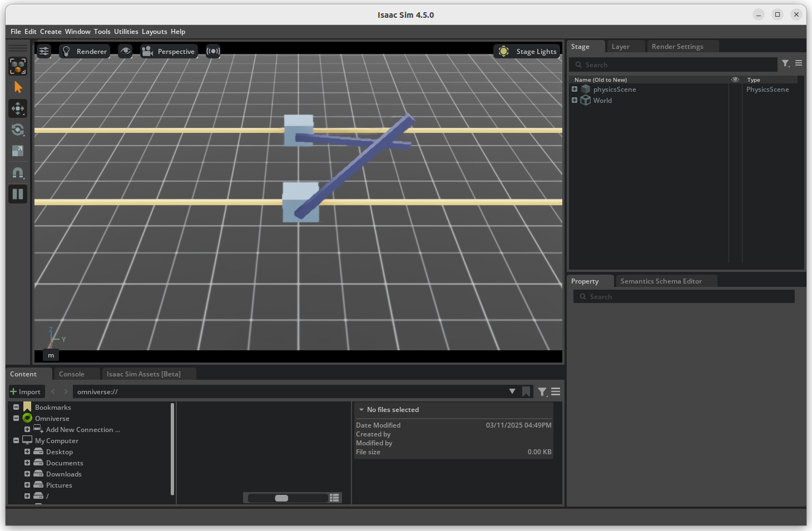Open the Stage Lights menu
812x531 pixels.
pyautogui.click(x=527, y=51)
